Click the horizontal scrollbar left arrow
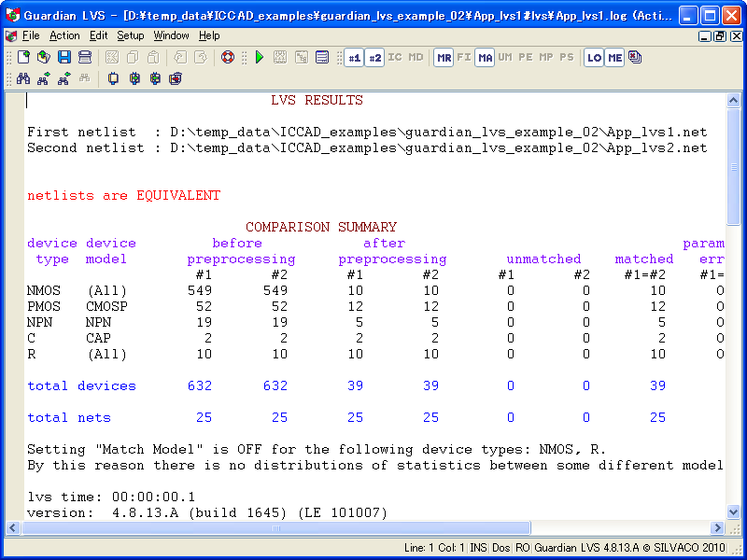747x560 pixels. (13, 527)
